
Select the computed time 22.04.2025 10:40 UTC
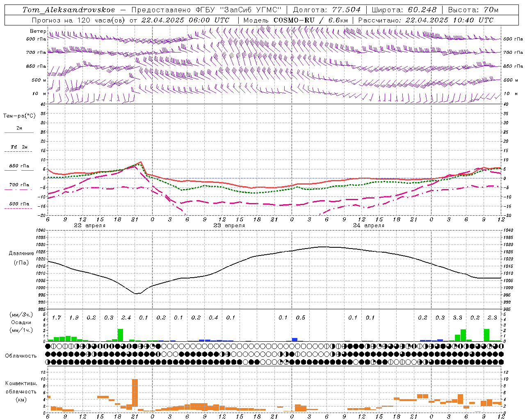coord(450,20)
